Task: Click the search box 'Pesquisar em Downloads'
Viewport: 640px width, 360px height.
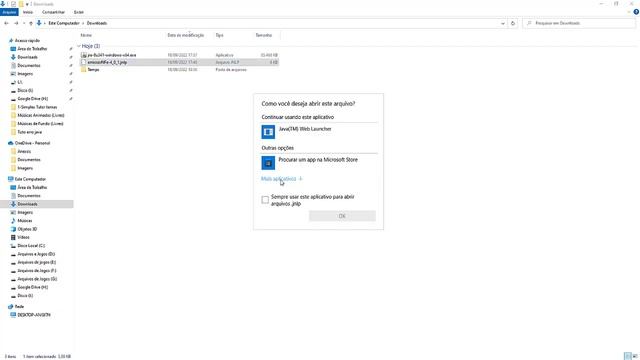Action: (580, 23)
